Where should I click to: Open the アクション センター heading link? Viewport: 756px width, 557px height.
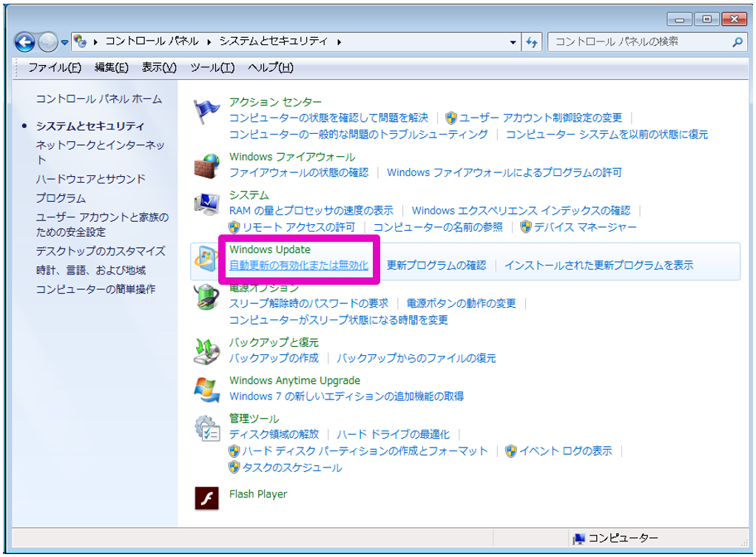tap(275, 102)
